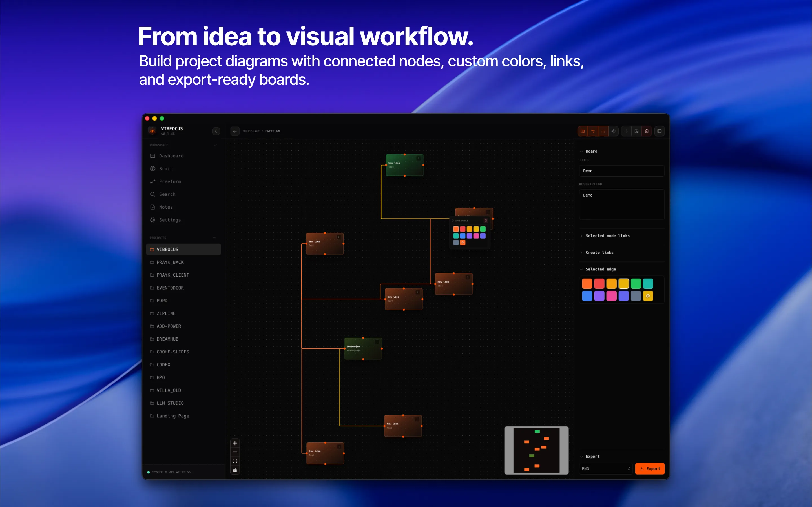Pick red swatch in Appearance popup

click(463, 229)
